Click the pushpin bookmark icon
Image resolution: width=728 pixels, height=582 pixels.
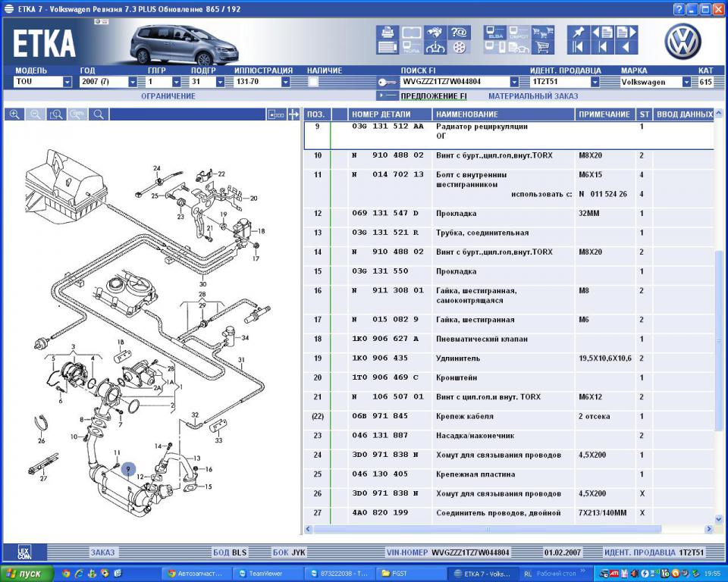(579, 32)
